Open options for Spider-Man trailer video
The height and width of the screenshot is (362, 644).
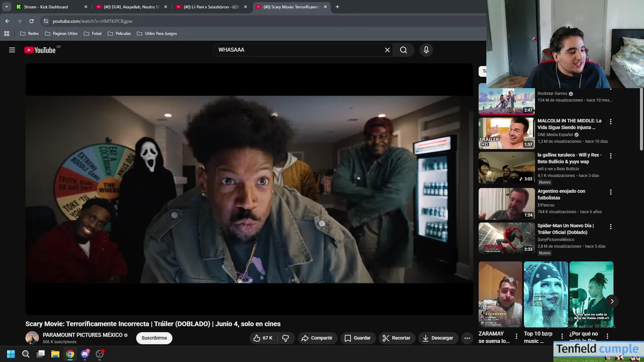(x=611, y=227)
